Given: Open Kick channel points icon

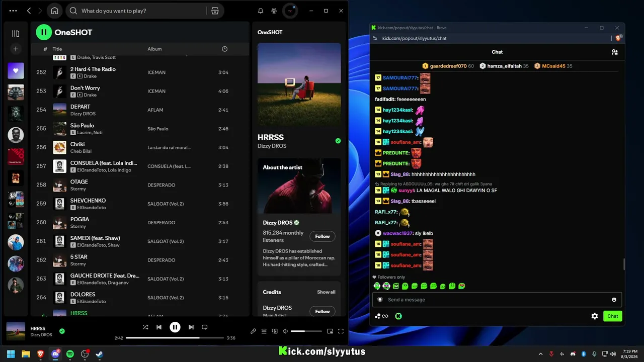Looking at the screenshot, I should click(x=381, y=316).
